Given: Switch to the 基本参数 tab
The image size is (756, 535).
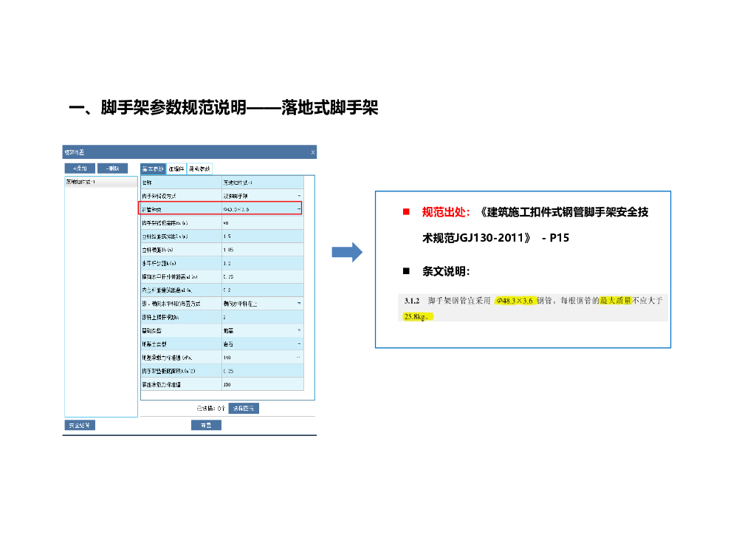Looking at the screenshot, I should (153, 168).
